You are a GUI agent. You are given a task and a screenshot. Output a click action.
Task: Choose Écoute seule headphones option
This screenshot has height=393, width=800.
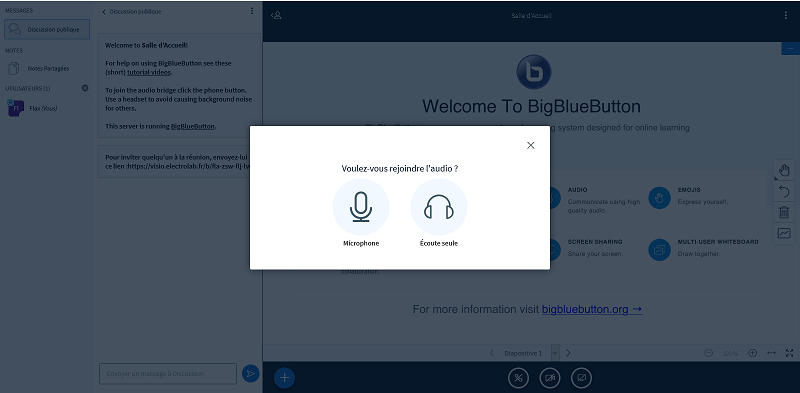click(439, 207)
